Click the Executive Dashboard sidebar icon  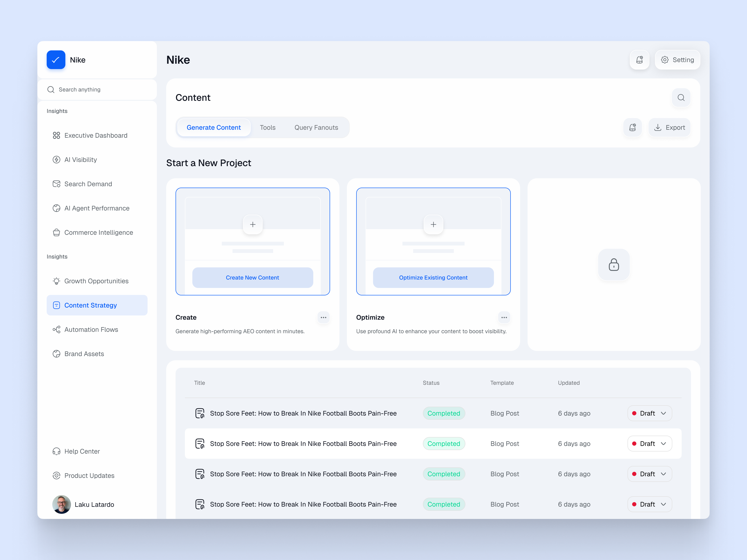(x=56, y=135)
